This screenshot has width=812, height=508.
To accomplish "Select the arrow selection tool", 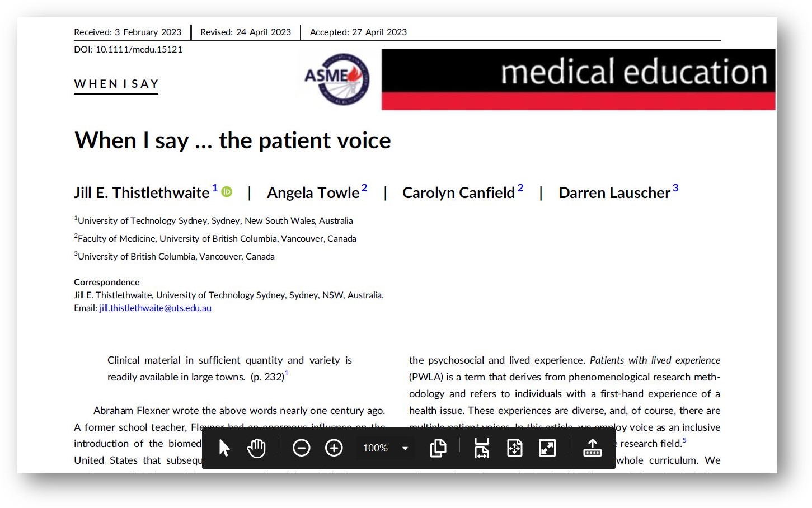I will [x=224, y=448].
